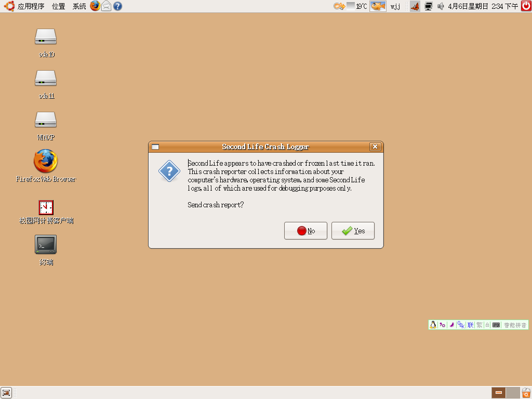
Task: Click No to decline the crash report
Action: [x=305, y=231]
